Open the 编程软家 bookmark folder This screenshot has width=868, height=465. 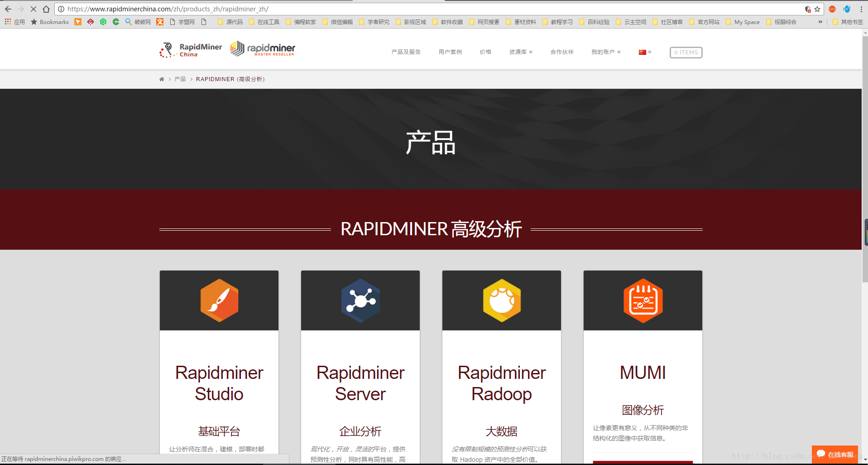(301, 22)
